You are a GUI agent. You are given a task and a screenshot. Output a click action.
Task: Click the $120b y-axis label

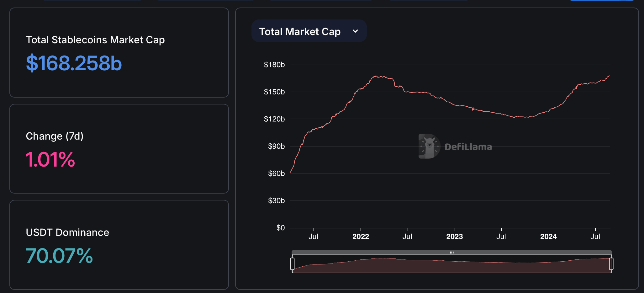[x=274, y=119]
